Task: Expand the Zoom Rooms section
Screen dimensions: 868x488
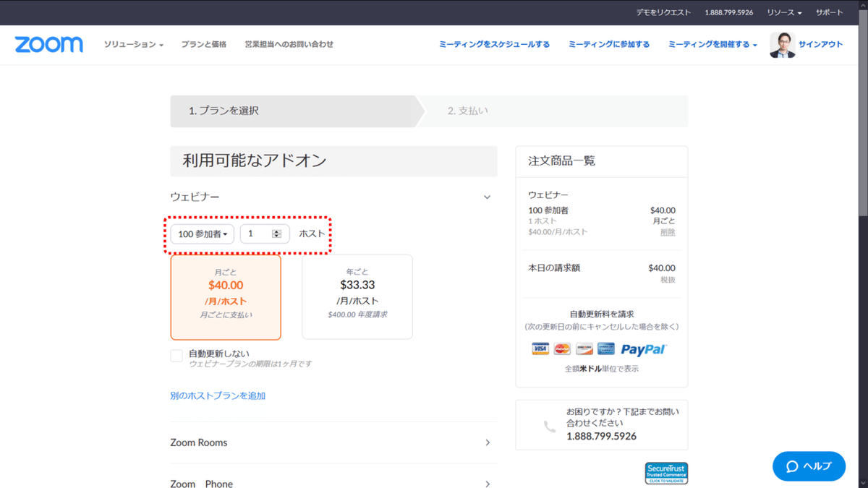Action: 333,442
